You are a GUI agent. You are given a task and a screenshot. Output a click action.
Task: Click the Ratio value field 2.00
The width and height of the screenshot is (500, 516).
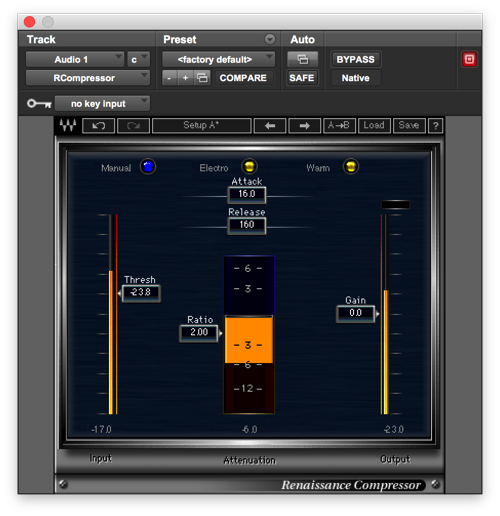199,333
